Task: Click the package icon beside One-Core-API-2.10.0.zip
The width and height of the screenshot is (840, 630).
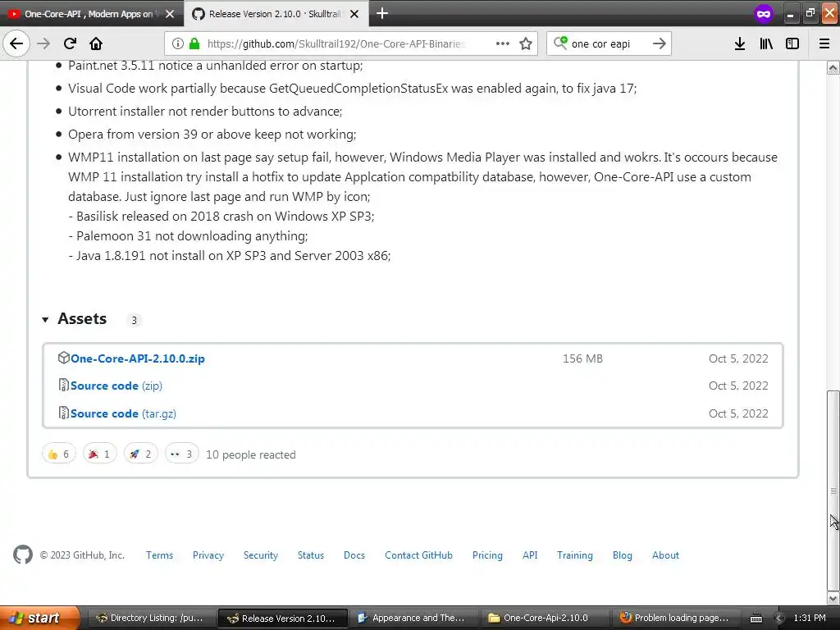Action: pyautogui.click(x=64, y=358)
